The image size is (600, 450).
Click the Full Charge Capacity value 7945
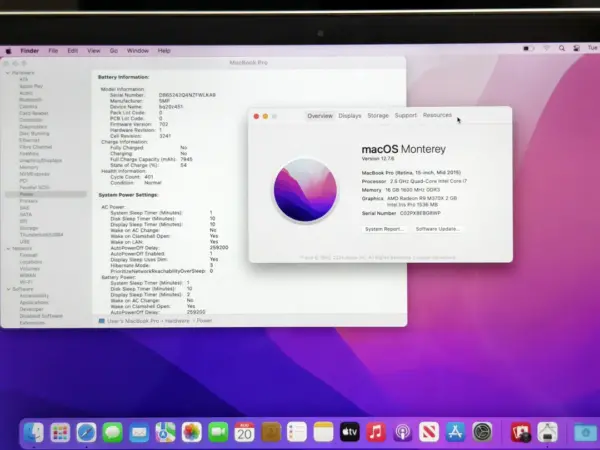pyautogui.click(x=186, y=159)
